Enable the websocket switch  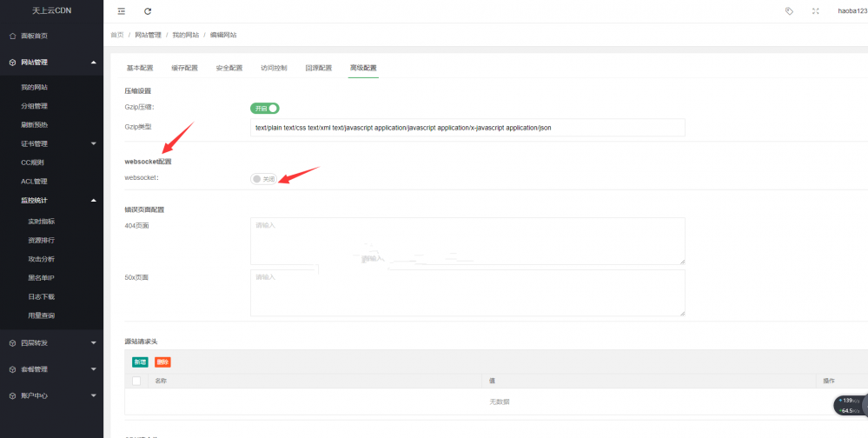[x=263, y=179]
